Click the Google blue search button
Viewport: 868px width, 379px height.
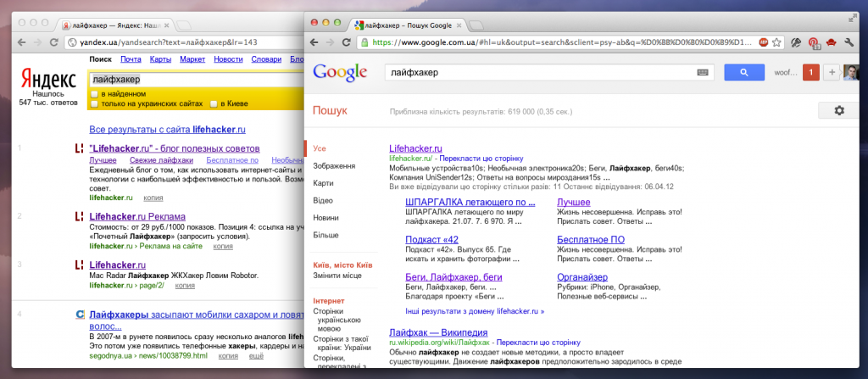coord(744,72)
